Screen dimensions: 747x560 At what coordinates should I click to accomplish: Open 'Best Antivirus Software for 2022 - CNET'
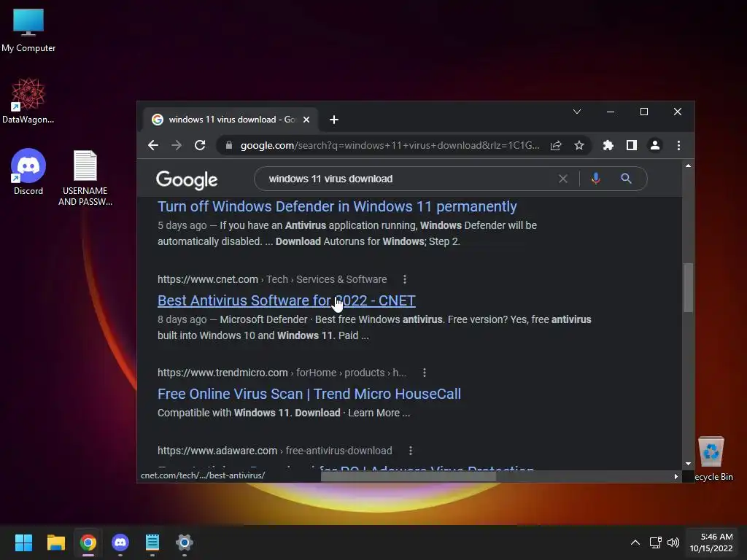point(286,300)
